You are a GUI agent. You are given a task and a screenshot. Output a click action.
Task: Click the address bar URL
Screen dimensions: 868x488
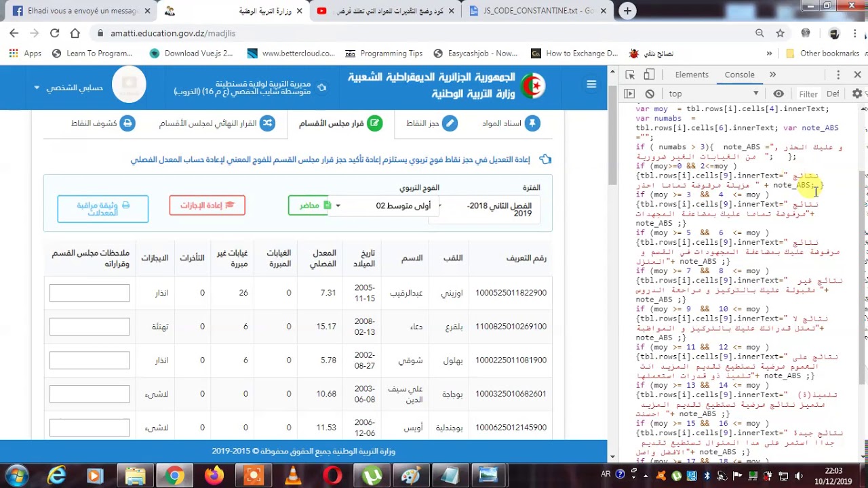pos(172,33)
